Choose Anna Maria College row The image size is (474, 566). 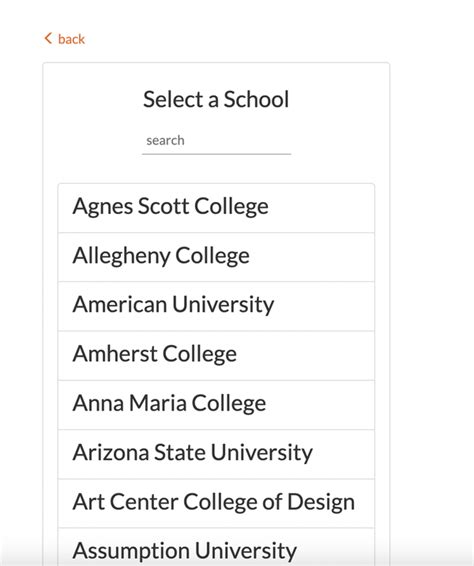[x=216, y=405]
